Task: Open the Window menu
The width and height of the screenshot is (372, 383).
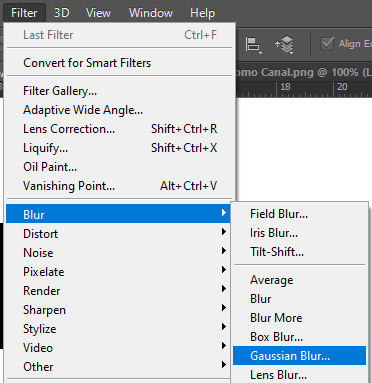Action: pyautogui.click(x=151, y=13)
